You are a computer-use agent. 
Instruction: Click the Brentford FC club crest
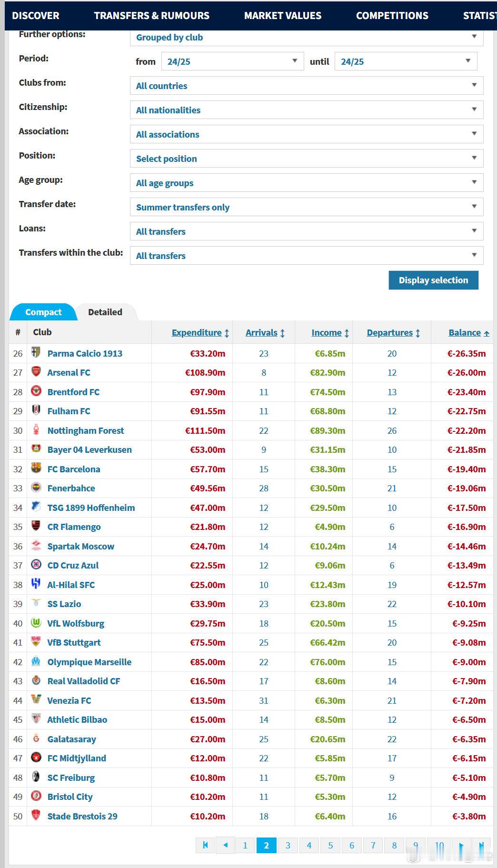point(36,391)
